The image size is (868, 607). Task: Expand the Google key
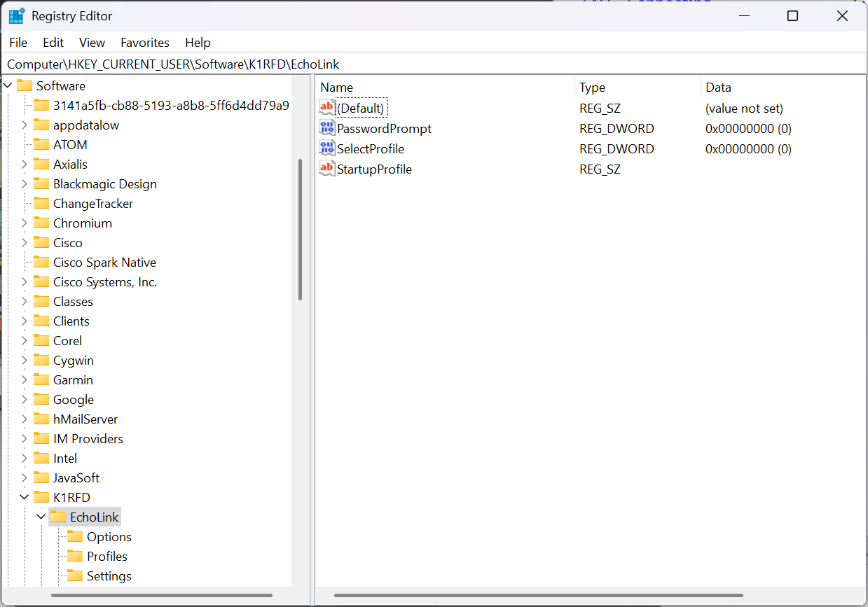(25, 400)
